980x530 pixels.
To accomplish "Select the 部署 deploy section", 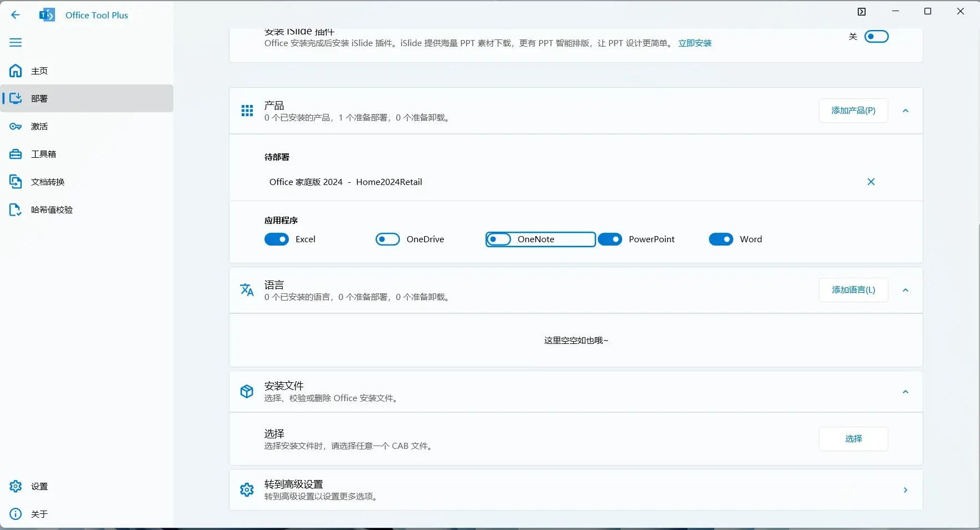I will pyautogui.click(x=87, y=98).
